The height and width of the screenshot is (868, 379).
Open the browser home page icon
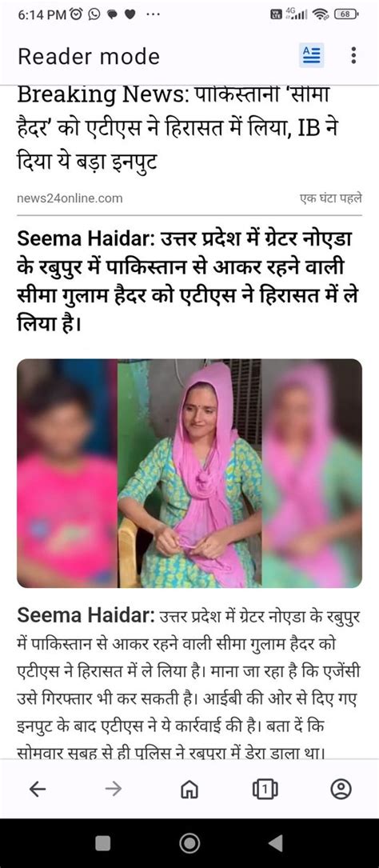[189, 790]
